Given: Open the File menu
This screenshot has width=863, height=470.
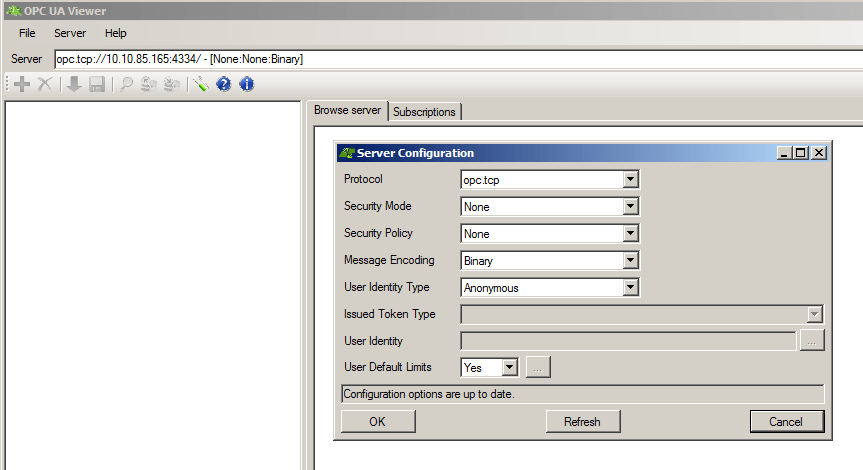Looking at the screenshot, I should pos(27,33).
